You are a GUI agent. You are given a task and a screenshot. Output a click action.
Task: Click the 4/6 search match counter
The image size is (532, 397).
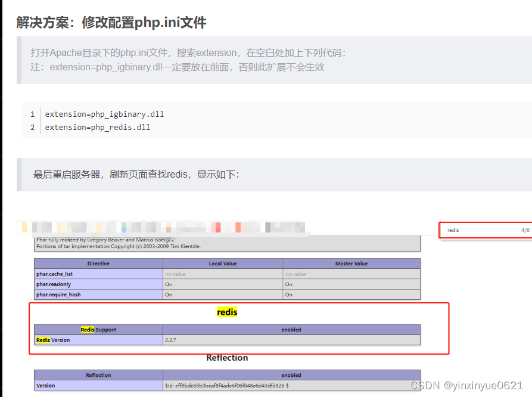point(525,230)
